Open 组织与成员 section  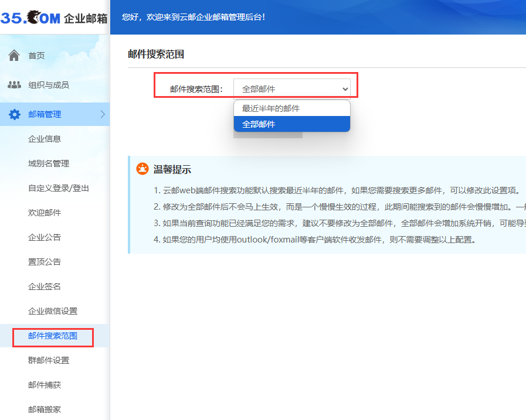[x=49, y=85]
